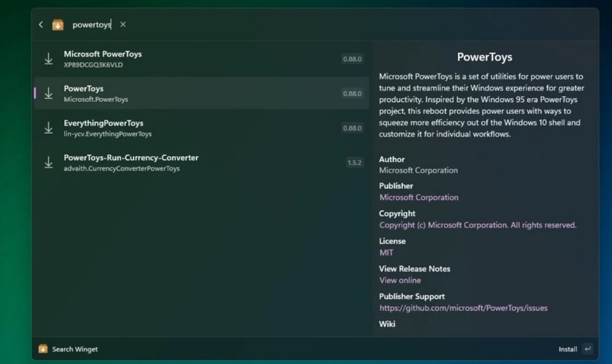Viewport: 612px width, 364px height.
Task: Click the 1.5.2 version badge
Action: coord(354,162)
